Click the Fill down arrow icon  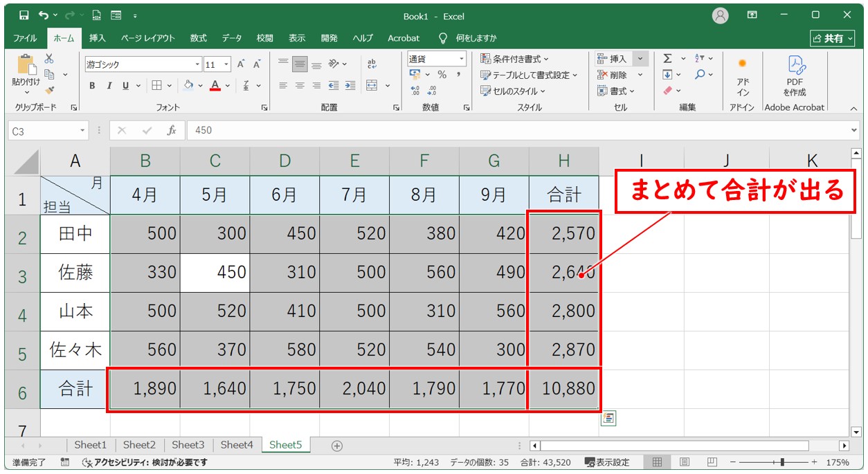(x=667, y=75)
